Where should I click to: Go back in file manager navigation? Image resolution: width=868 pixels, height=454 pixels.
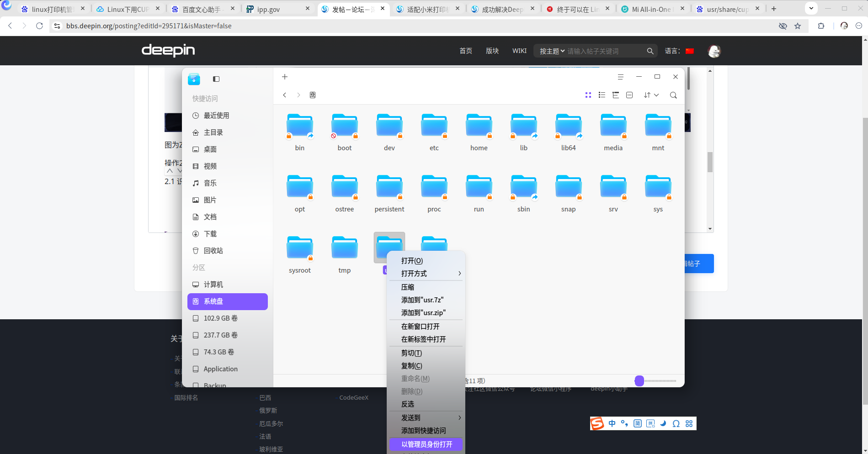click(x=285, y=95)
